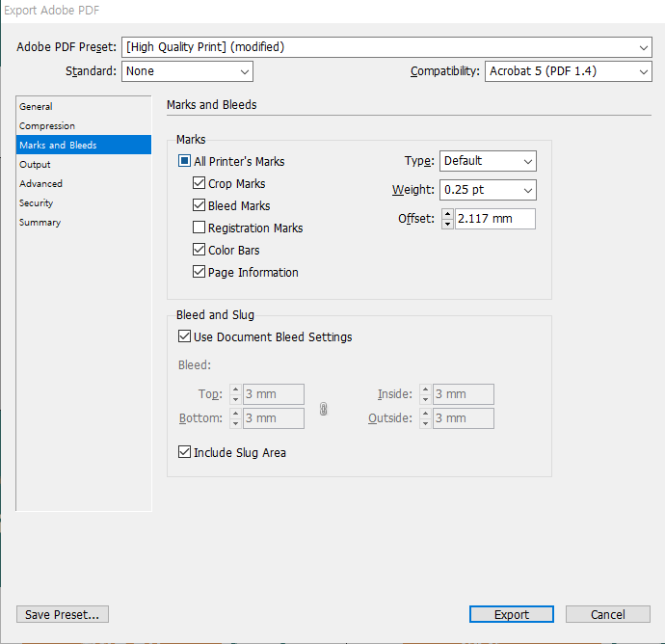Click Bottom bleed down stepper arrow
The height and width of the screenshot is (644, 665).
tap(235, 423)
